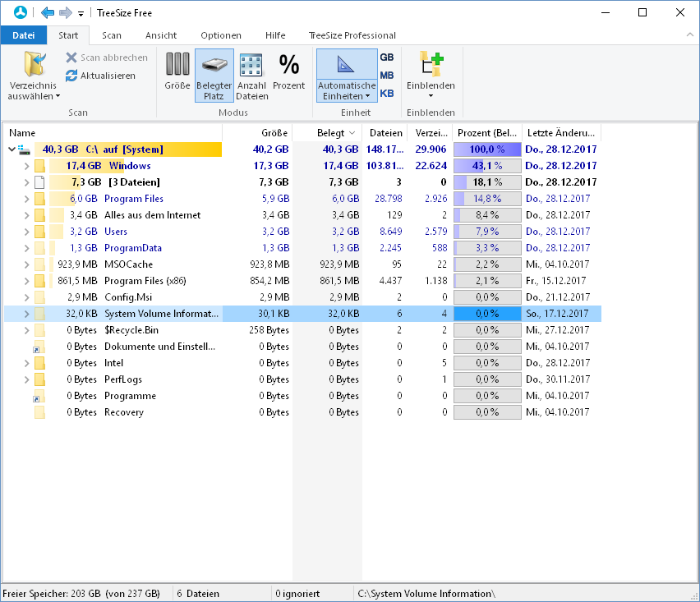Select the MSOCache row name

[128, 264]
